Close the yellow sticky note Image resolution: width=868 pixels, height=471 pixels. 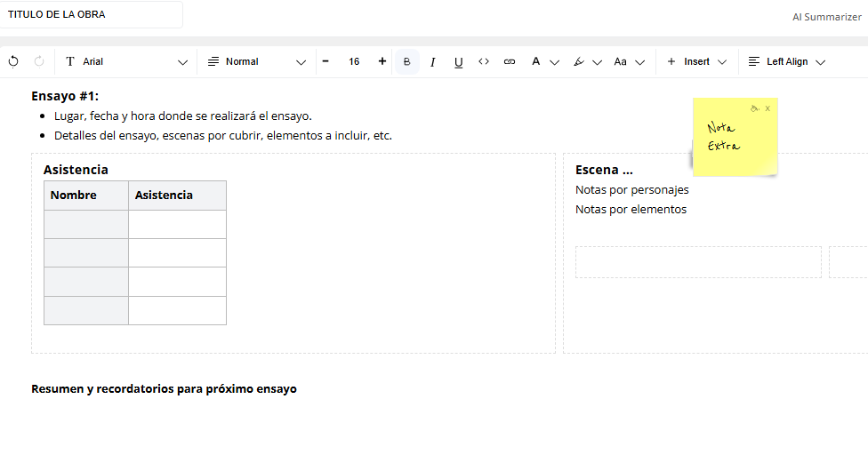(x=768, y=108)
